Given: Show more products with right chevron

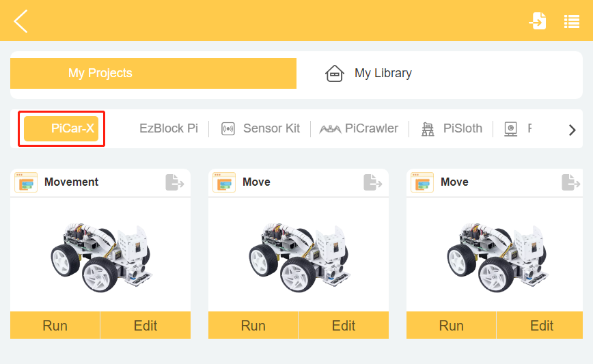Looking at the screenshot, I should 572,130.
